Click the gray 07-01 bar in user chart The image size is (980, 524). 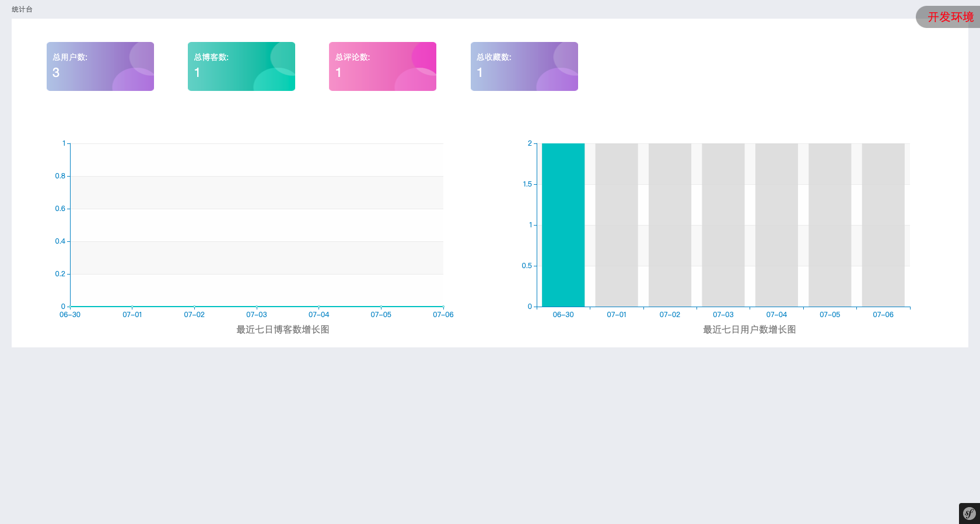(x=617, y=225)
